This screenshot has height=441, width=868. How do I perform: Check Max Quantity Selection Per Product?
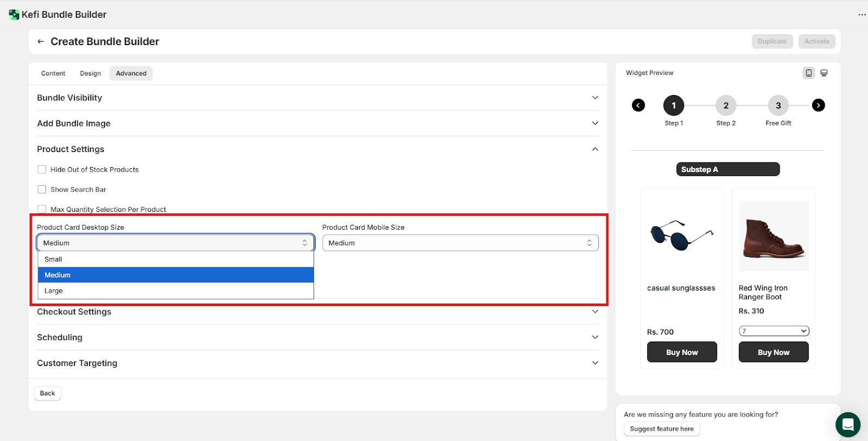click(42, 209)
